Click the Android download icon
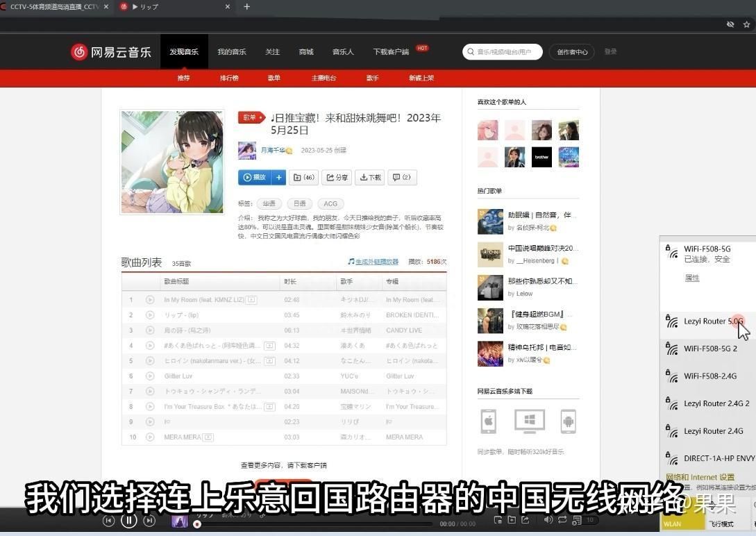756x536 pixels. point(569,421)
